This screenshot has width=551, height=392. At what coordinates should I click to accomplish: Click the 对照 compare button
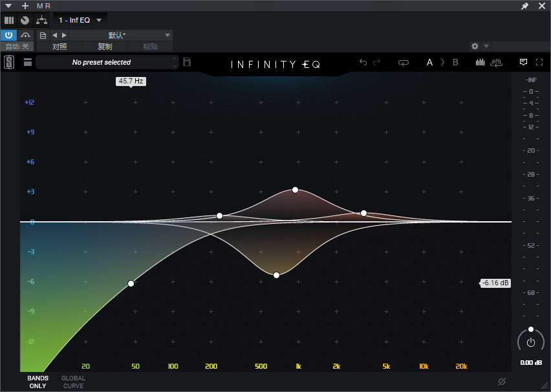click(59, 47)
